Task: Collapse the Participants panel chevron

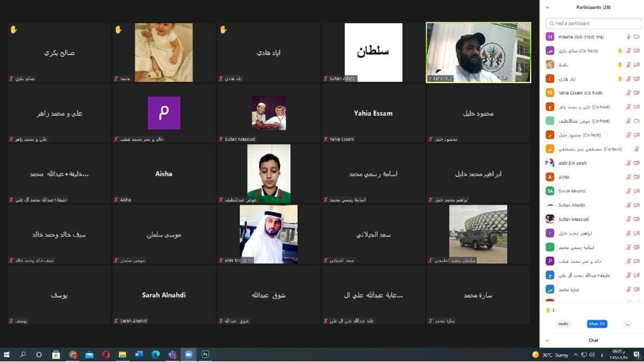Action: pyautogui.click(x=547, y=7)
